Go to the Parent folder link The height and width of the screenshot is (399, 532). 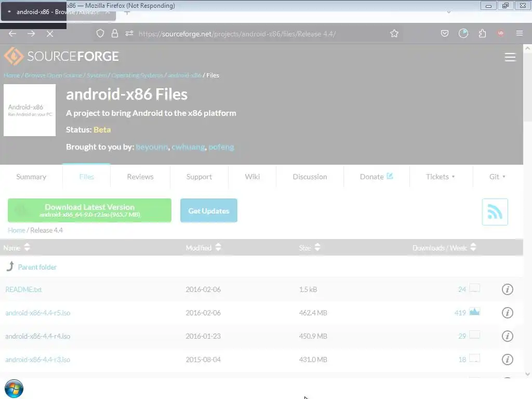(x=37, y=267)
